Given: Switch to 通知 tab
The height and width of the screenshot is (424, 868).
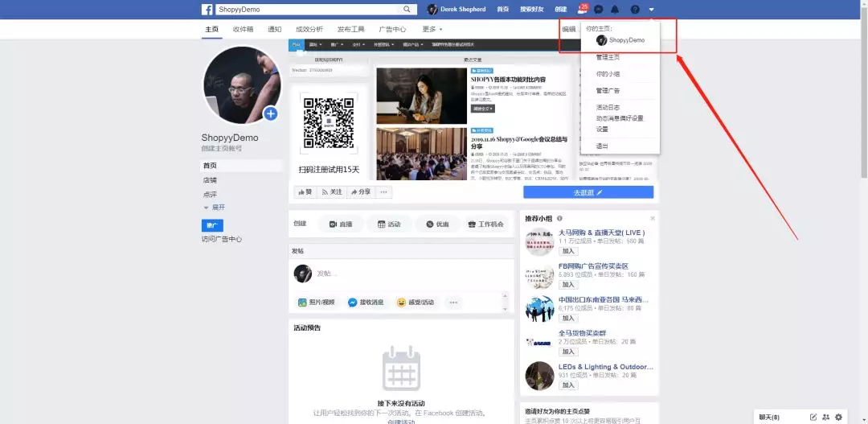Looking at the screenshot, I should click(x=275, y=30).
